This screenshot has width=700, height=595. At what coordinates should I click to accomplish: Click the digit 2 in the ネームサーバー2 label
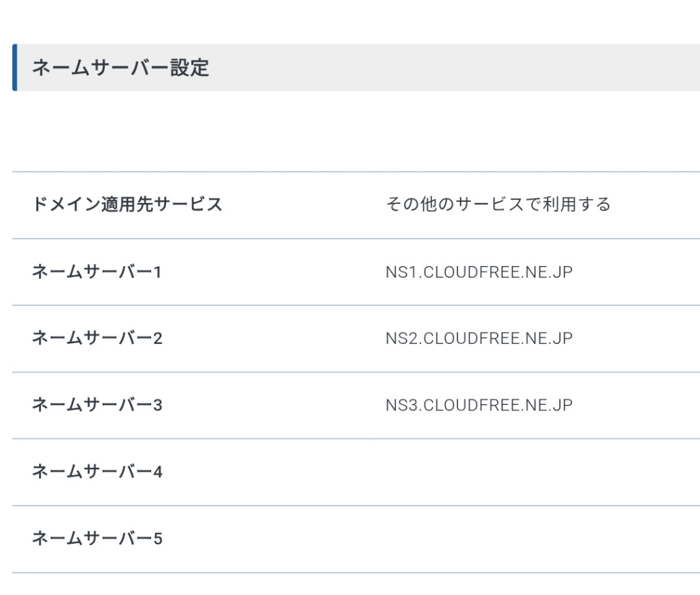click(x=158, y=339)
